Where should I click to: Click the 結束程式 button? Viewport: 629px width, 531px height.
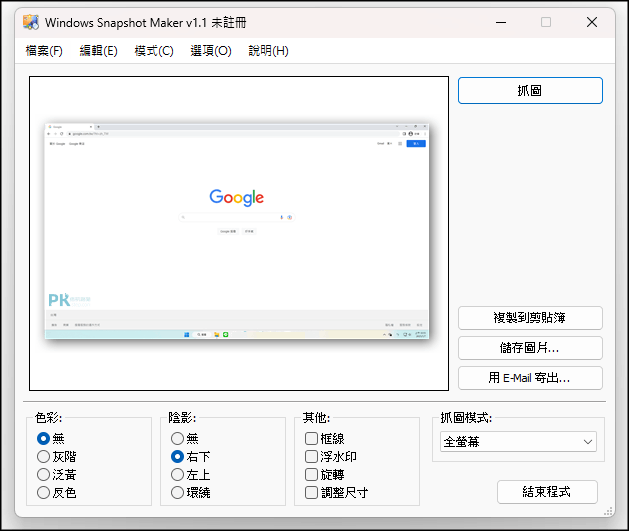point(547,492)
